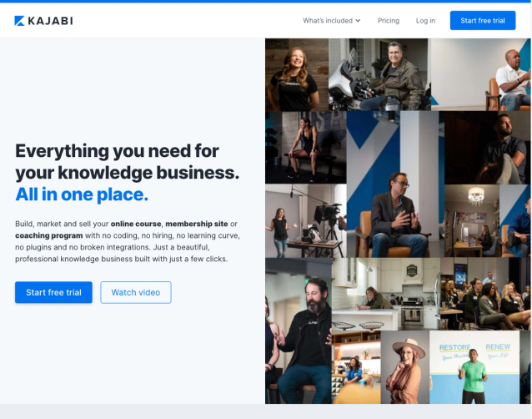Image resolution: width=532 pixels, height=419 pixels.
Task: Click the woman sitting on gym bench photo
Action: (x=306, y=148)
